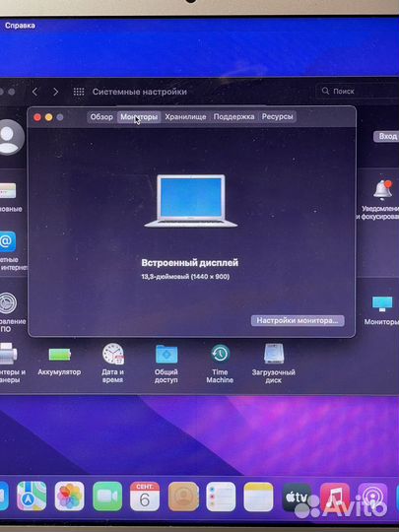Open the Справка menu

(x=20, y=26)
